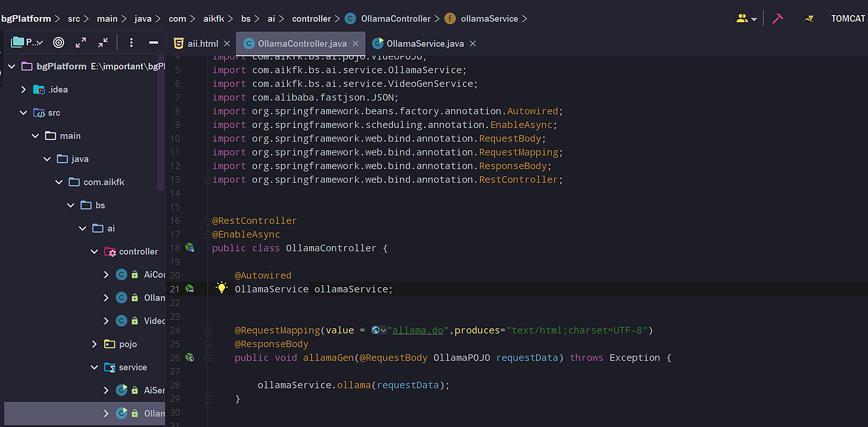This screenshot has width=868, height=427.
Task: Collapse the service folder
Action: click(94, 367)
